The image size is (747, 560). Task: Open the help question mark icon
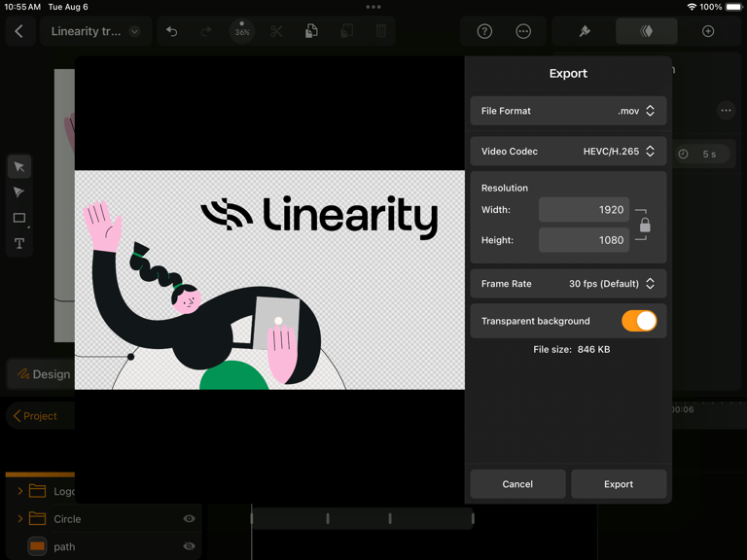tap(484, 31)
